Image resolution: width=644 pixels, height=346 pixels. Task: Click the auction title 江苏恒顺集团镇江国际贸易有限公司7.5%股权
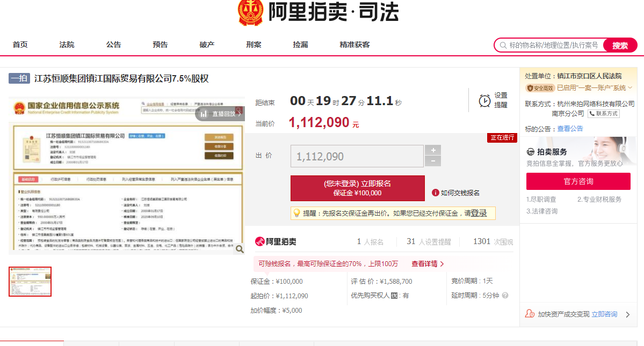point(121,78)
